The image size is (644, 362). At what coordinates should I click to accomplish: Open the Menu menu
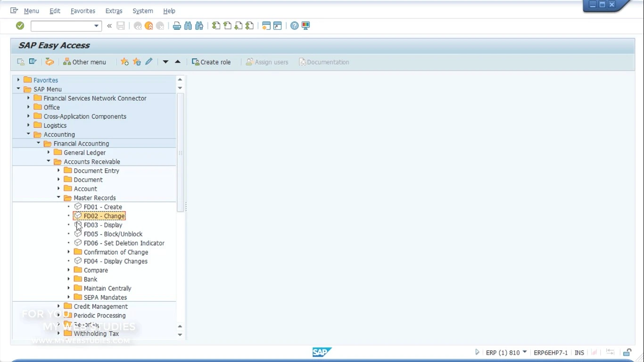pos(32,11)
